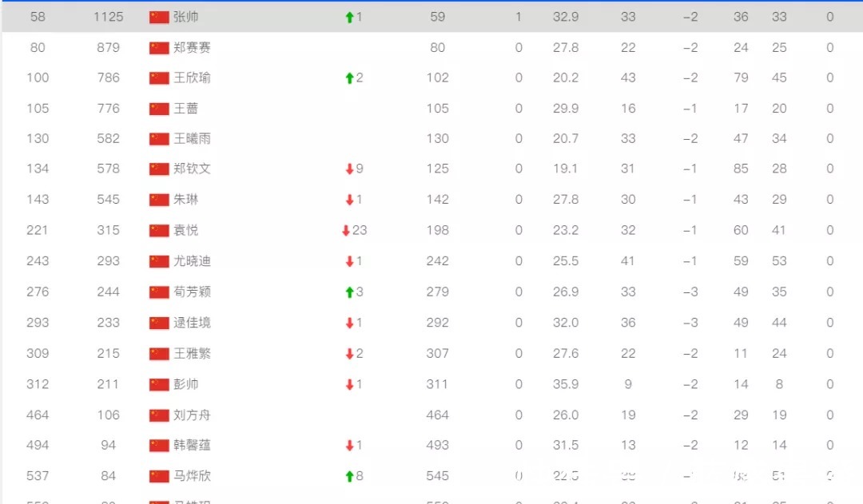The width and height of the screenshot is (863, 504).
Task: Click green up arrow in 张帅 row
Action: [349, 18]
